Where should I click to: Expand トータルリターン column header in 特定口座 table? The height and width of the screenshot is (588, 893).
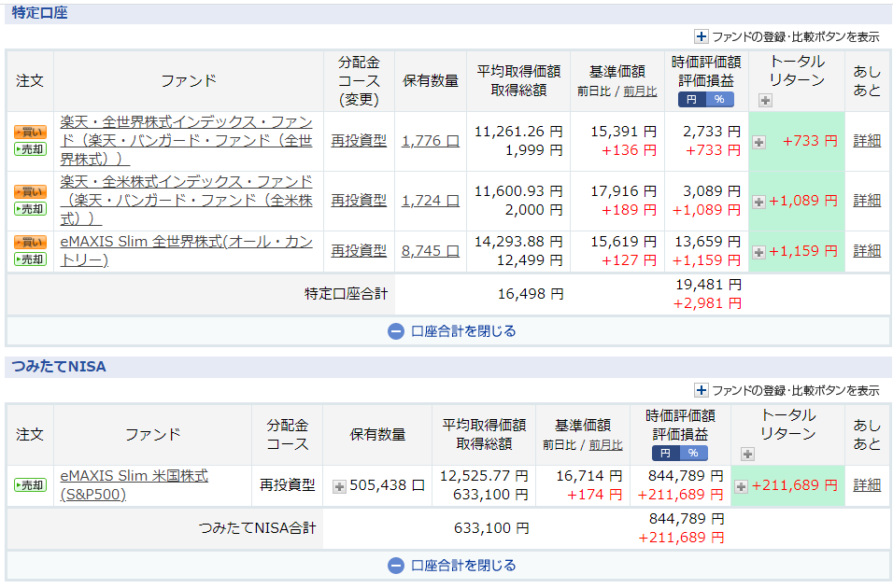pyautogui.click(x=765, y=101)
